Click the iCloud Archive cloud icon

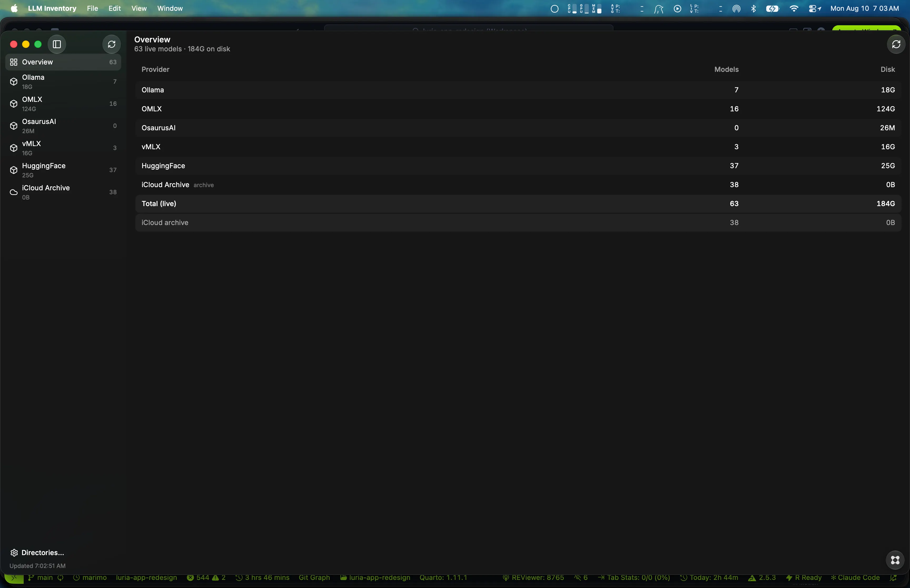point(14,192)
